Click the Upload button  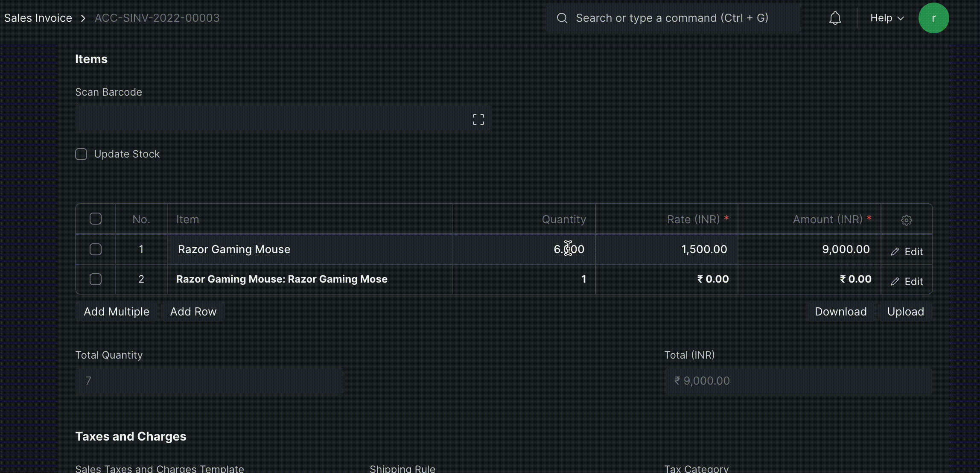tap(905, 312)
